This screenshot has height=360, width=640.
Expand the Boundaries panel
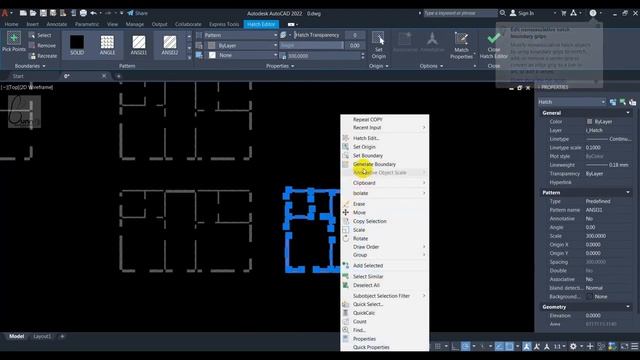point(30,66)
